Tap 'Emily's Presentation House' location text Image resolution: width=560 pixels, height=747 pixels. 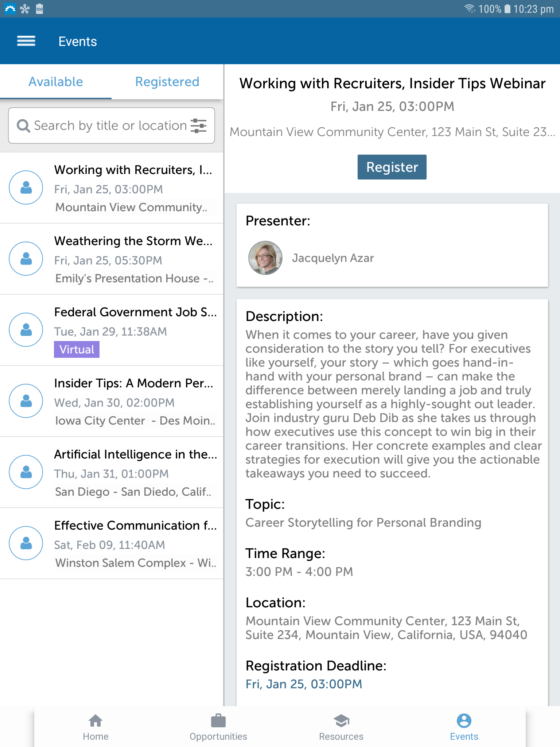tap(135, 278)
